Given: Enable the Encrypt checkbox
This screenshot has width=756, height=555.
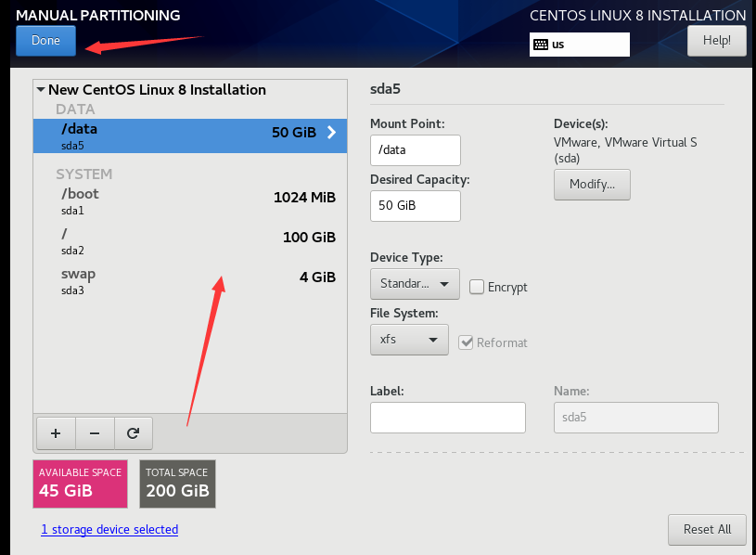Looking at the screenshot, I should tap(477, 287).
